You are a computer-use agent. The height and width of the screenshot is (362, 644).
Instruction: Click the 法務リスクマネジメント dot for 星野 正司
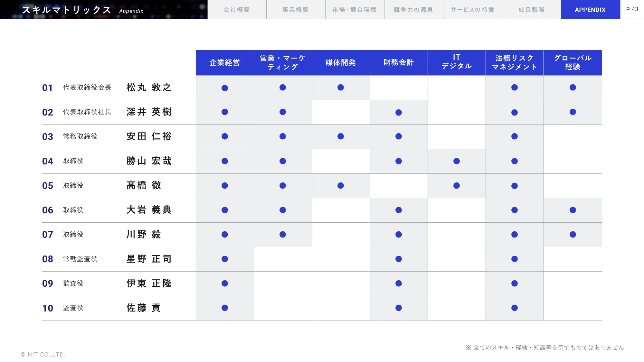click(x=515, y=259)
